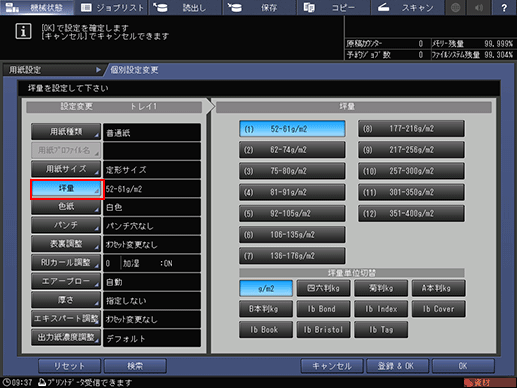Open the 用紙サイズ paper size setting
517x388 pixels.
pos(66,169)
